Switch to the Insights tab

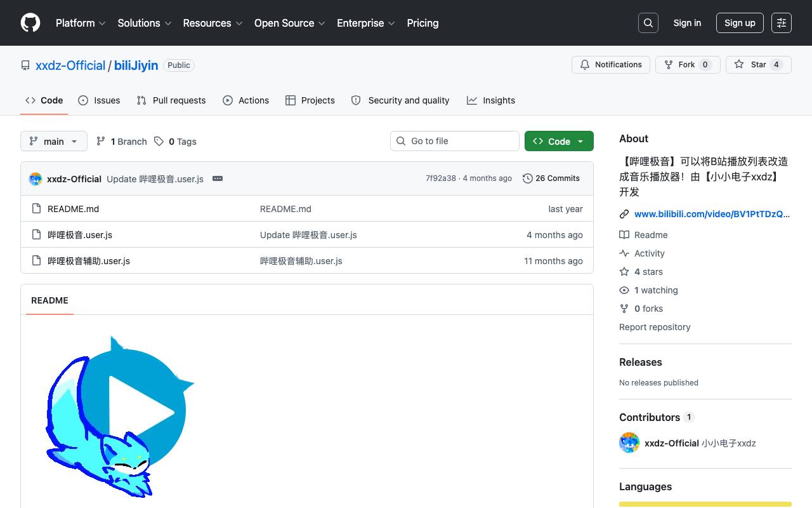pyautogui.click(x=491, y=100)
